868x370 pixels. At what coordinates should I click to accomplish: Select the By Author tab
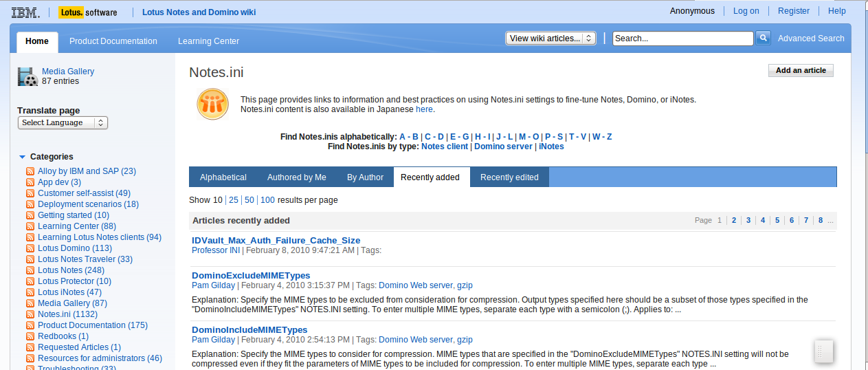click(365, 177)
